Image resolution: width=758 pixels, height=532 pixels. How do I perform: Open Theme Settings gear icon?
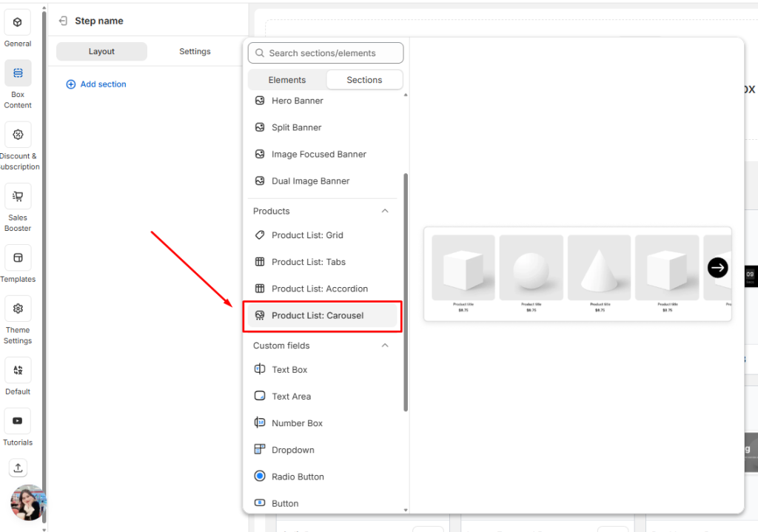coord(18,309)
